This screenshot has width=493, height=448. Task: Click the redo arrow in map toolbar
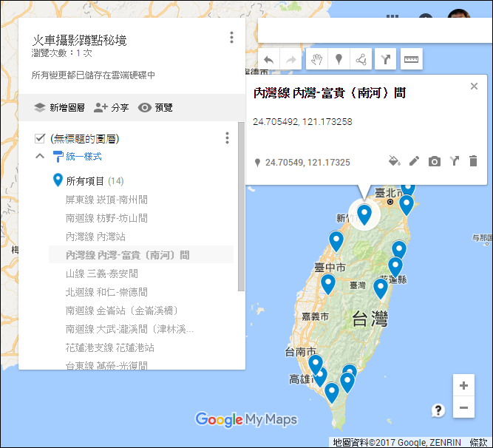pos(290,59)
